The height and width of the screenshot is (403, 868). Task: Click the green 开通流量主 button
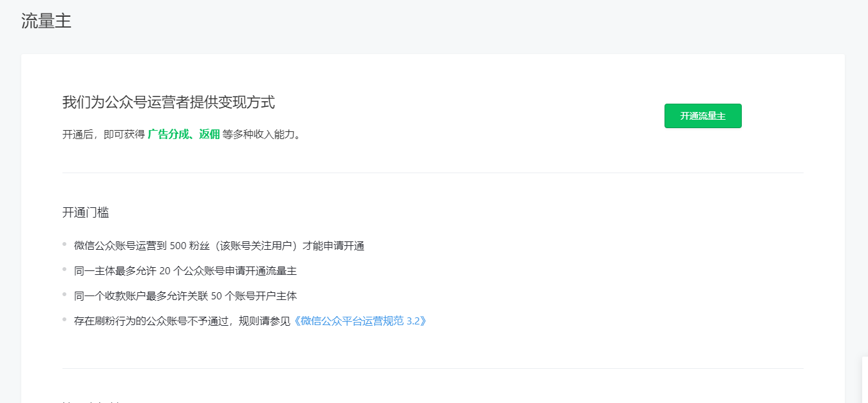703,116
